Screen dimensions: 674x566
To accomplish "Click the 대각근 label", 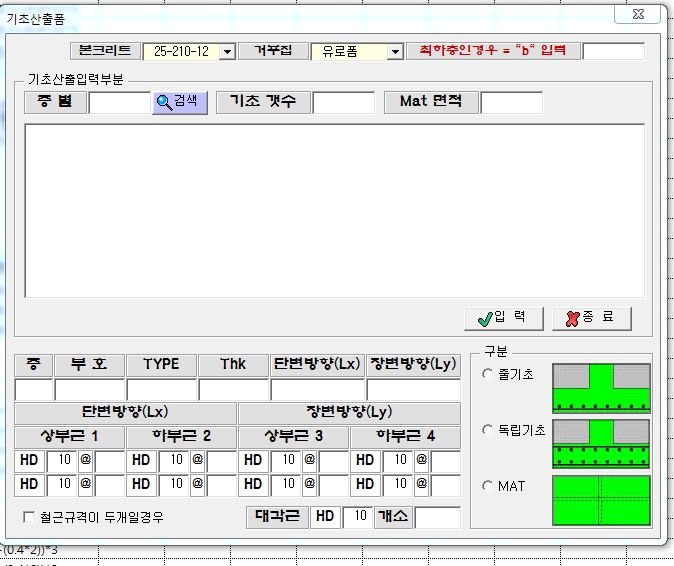I will [278, 517].
